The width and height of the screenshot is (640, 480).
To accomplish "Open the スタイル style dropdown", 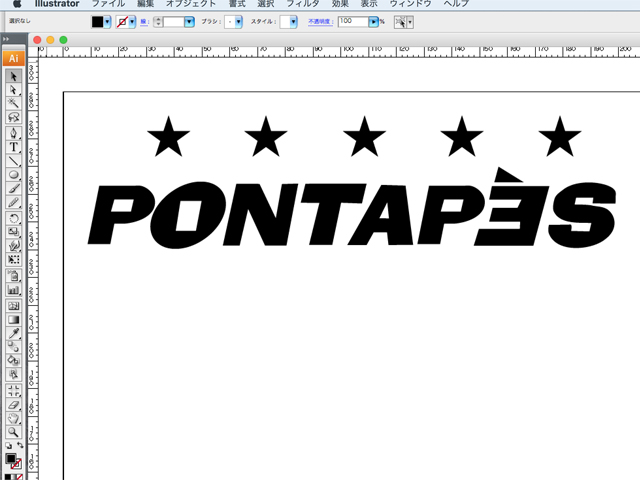I will [x=293, y=22].
